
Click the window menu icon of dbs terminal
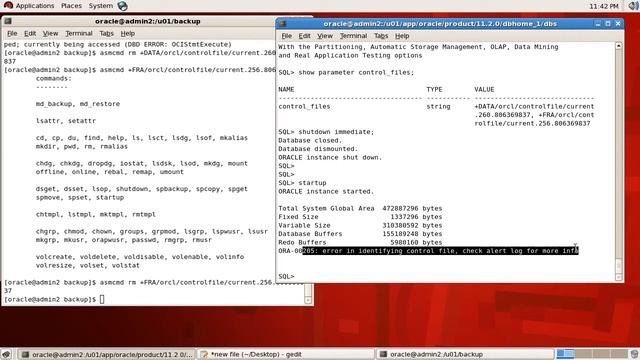click(x=282, y=24)
